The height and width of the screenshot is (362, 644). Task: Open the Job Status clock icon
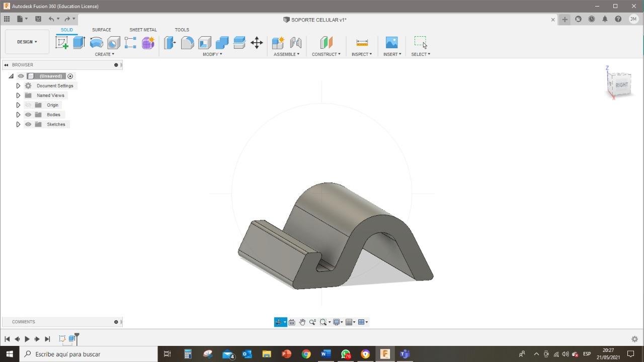point(592,19)
